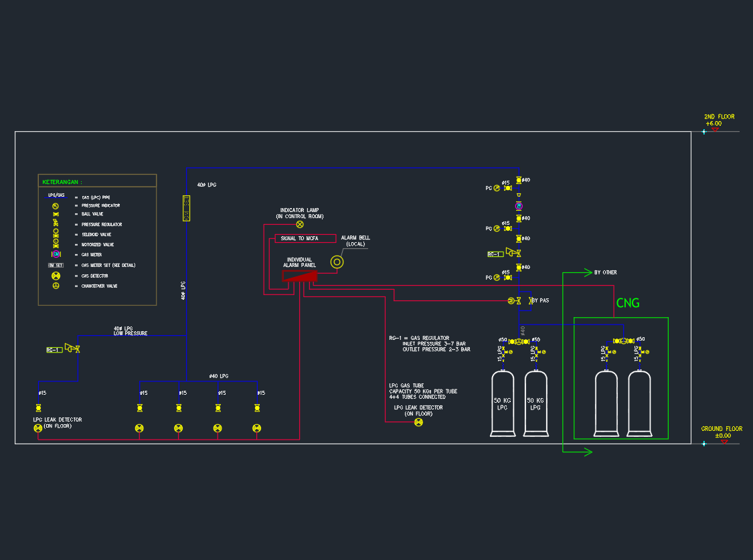The width and height of the screenshot is (753, 560).
Task: Click the KETERANGAN legend title
Action: click(62, 182)
